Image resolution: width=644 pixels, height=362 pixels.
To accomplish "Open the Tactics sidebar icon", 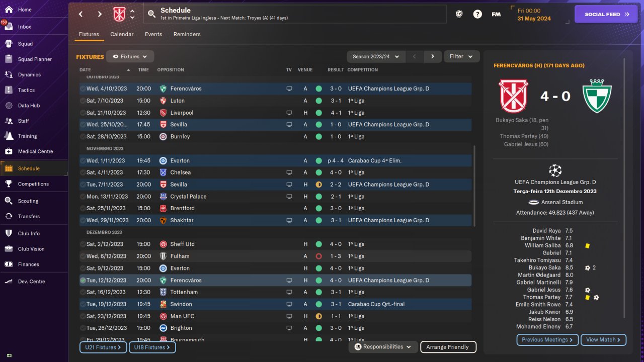I will [9, 90].
